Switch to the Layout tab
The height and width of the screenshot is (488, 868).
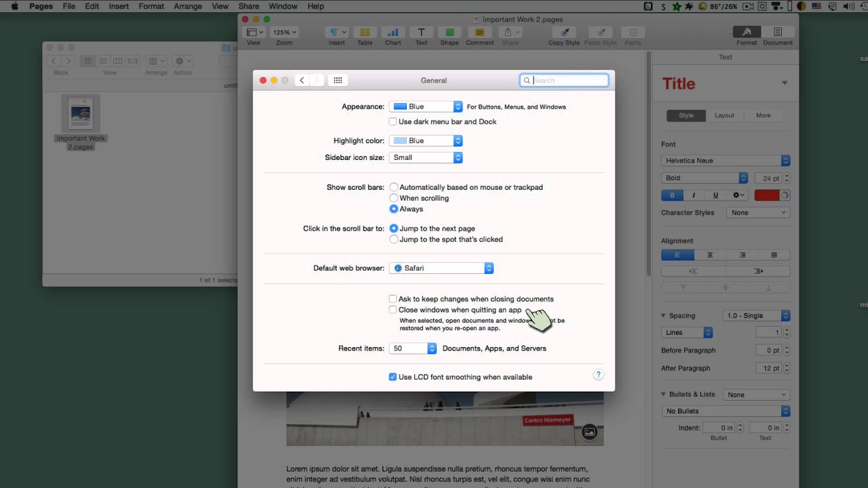pyautogui.click(x=724, y=115)
